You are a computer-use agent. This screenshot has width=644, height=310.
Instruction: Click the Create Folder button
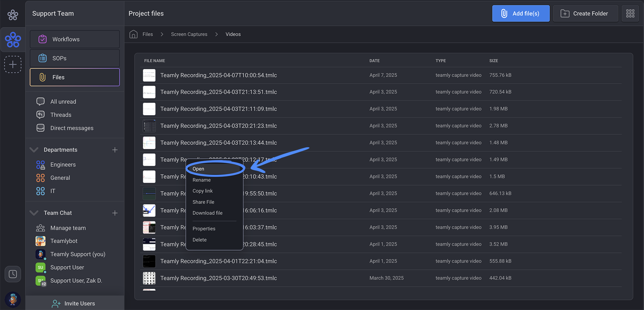pos(586,14)
